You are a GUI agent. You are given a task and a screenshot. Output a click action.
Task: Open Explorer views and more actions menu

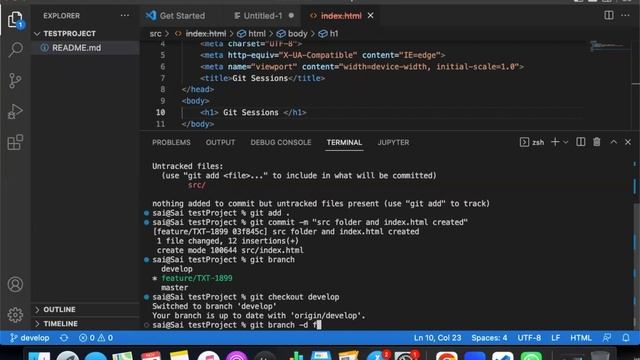[x=125, y=16]
